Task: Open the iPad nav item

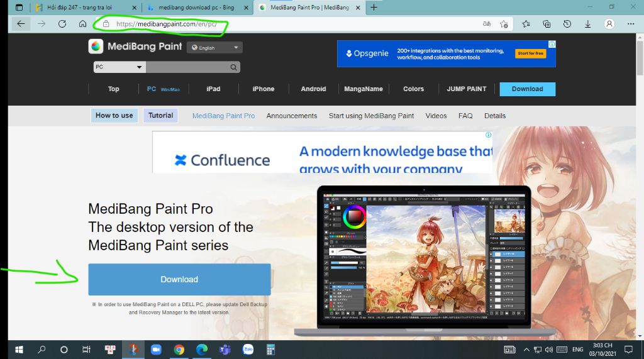Action: 213,89
